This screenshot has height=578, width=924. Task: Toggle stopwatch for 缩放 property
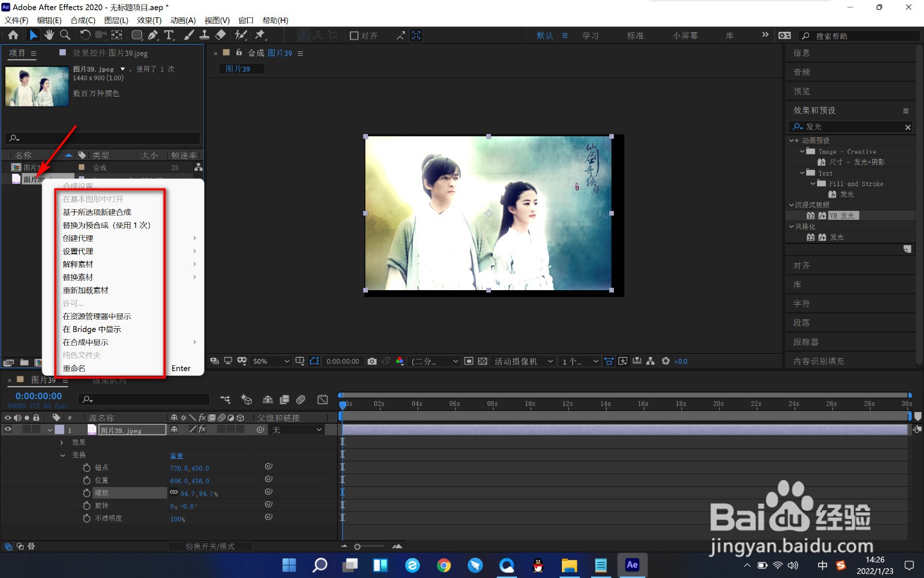tap(87, 493)
